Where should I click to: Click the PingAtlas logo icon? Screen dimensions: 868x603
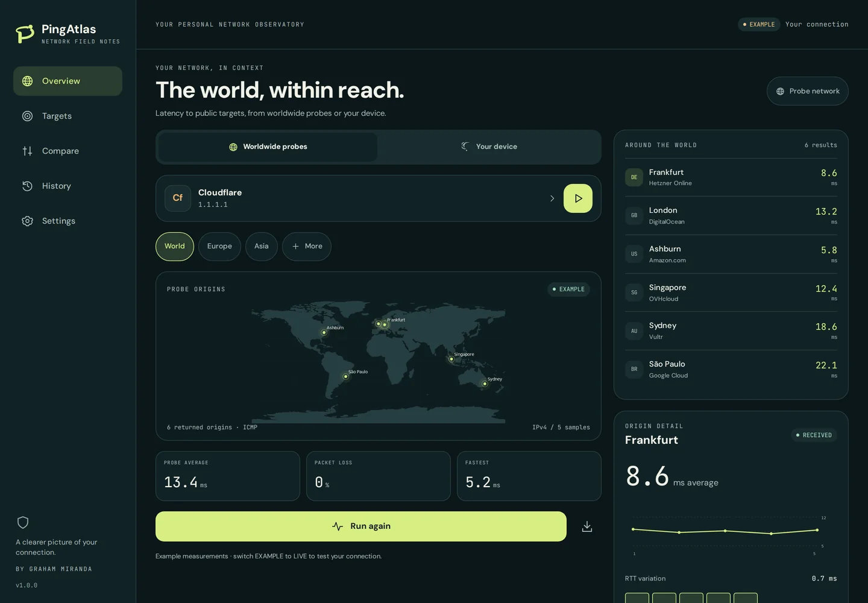coord(25,34)
